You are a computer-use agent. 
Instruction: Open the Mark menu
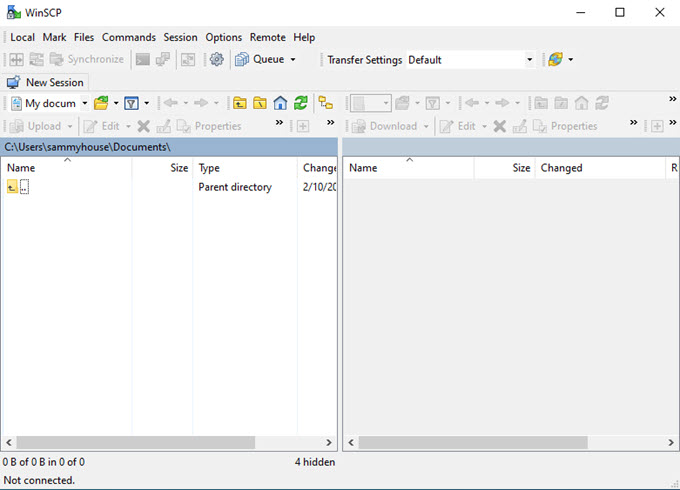tap(54, 37)
